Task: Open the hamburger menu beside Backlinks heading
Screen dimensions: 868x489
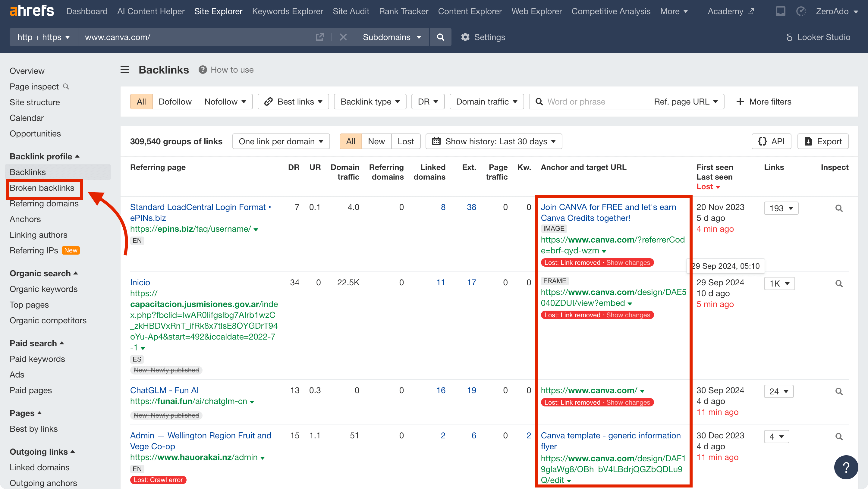Action: (124, 69)
